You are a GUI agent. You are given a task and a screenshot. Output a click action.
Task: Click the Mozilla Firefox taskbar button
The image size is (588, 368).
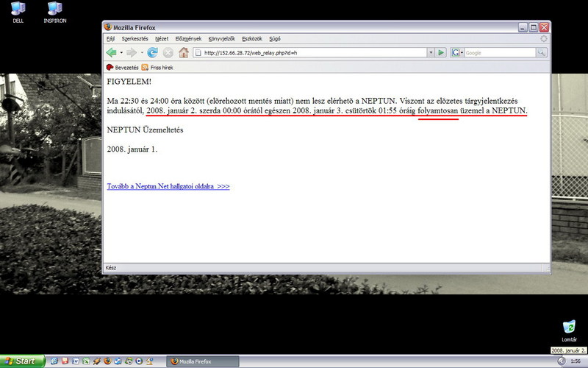(x=203, y=361)
